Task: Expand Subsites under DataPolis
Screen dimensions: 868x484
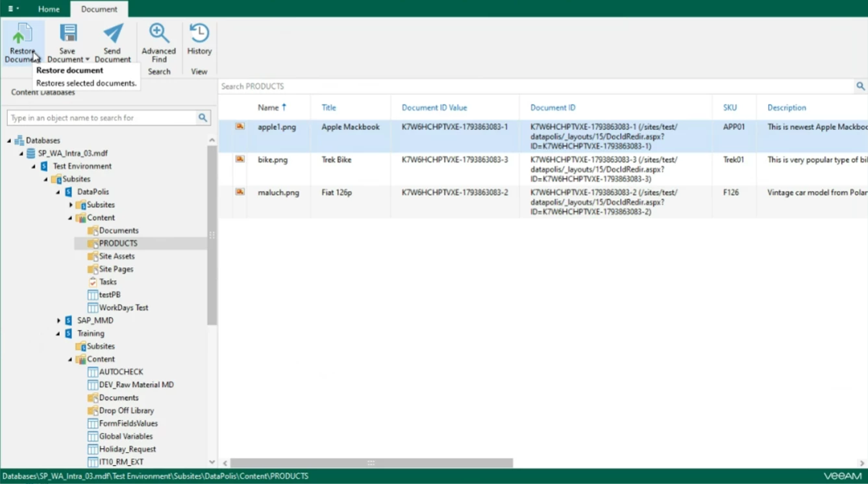Action: 71,205
